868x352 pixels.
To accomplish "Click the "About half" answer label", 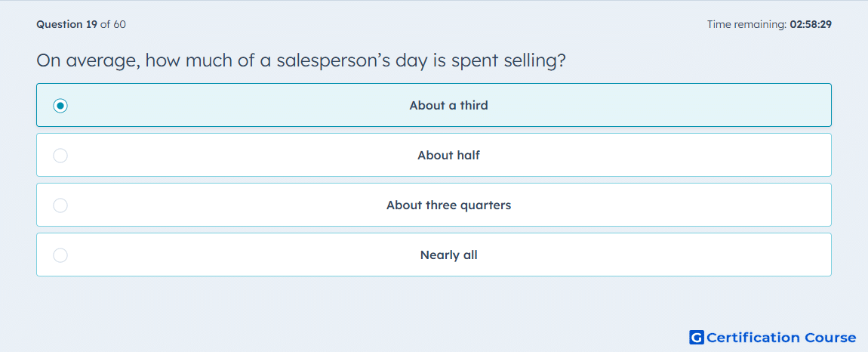I will pyautogui.click(x=448, y=156).
